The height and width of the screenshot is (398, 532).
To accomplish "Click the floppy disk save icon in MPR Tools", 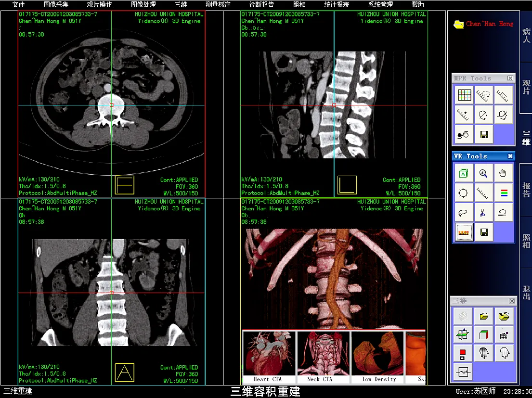I will pyautogui.click(x=484, y=135).
